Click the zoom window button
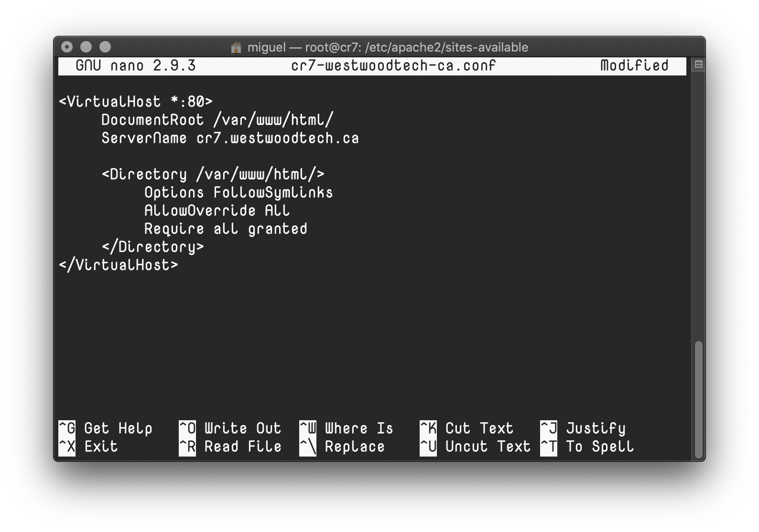Viewport: 759px width, 532px height. [x=105, y=47]
